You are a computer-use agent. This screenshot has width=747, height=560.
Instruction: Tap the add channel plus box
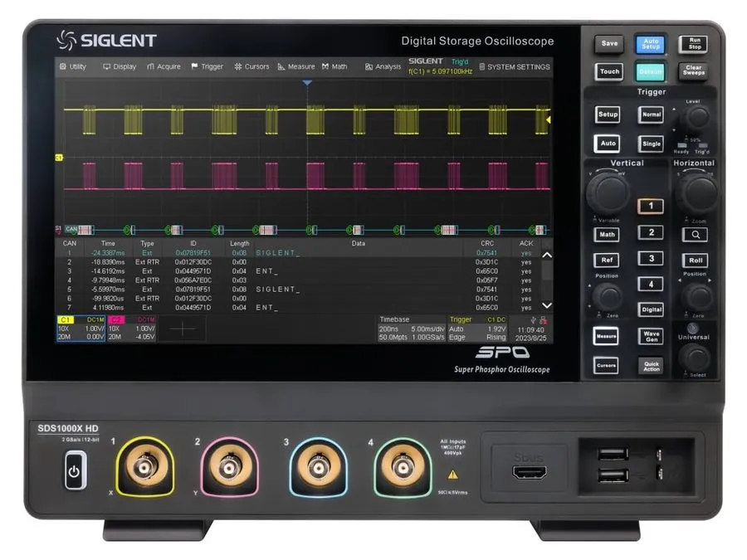tap(183, 329)
